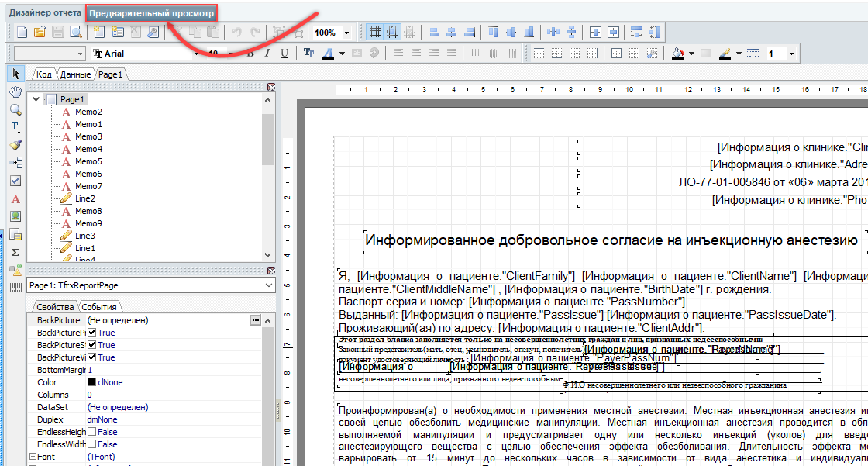
Task: Expand the Font property node
Action: click(32, 457)
